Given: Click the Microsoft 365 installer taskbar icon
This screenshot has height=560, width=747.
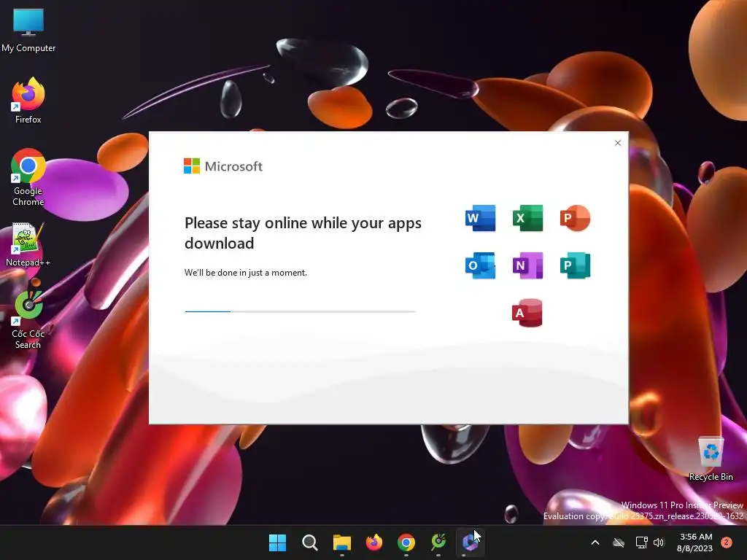Looking at the screenshot, I should click(x=471, y=542).
